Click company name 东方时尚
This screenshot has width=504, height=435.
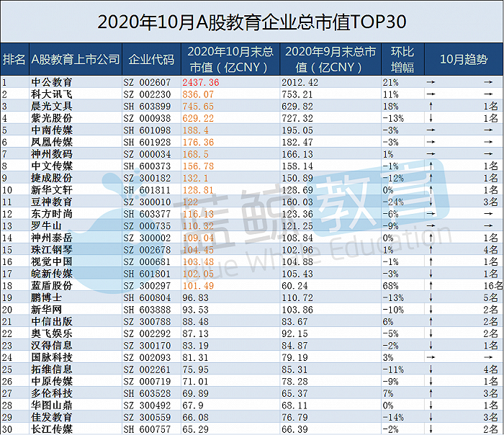(52, 214)
